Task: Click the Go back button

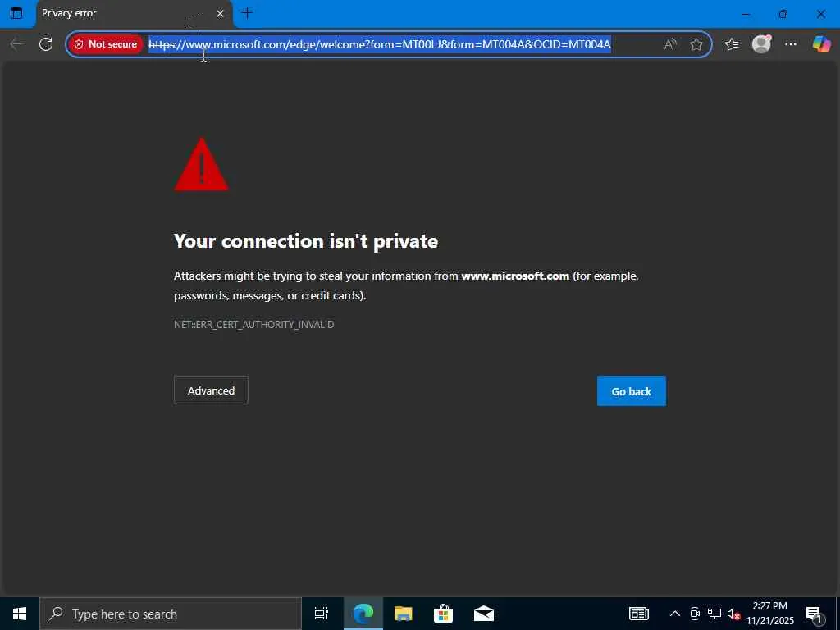Action: click(631, 391)
